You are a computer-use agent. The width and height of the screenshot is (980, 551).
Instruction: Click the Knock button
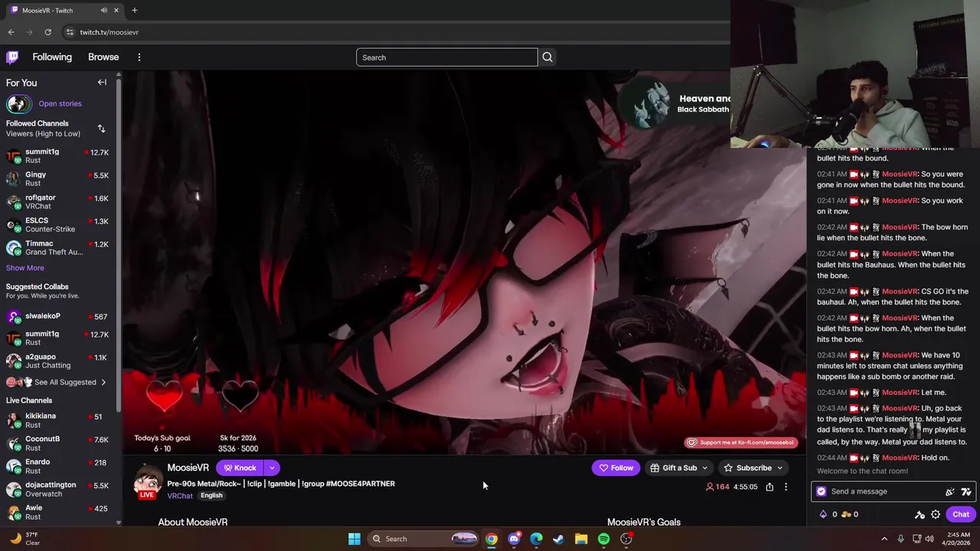(240, 468)
